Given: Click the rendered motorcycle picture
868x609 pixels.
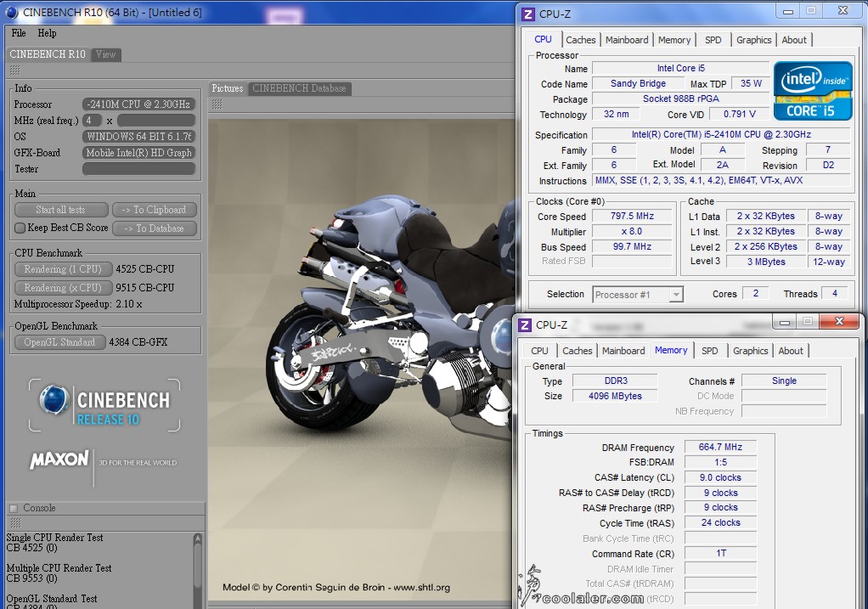Looking at the screenshot, I should [x=361, y=360].
